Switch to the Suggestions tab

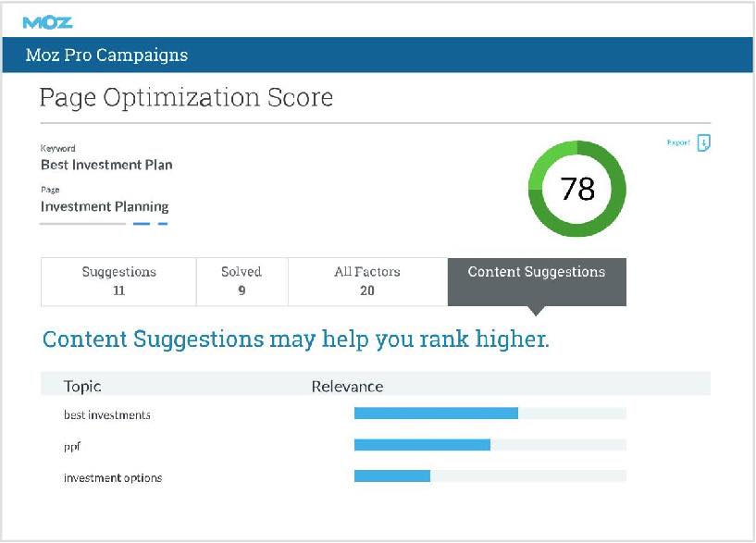118,280
